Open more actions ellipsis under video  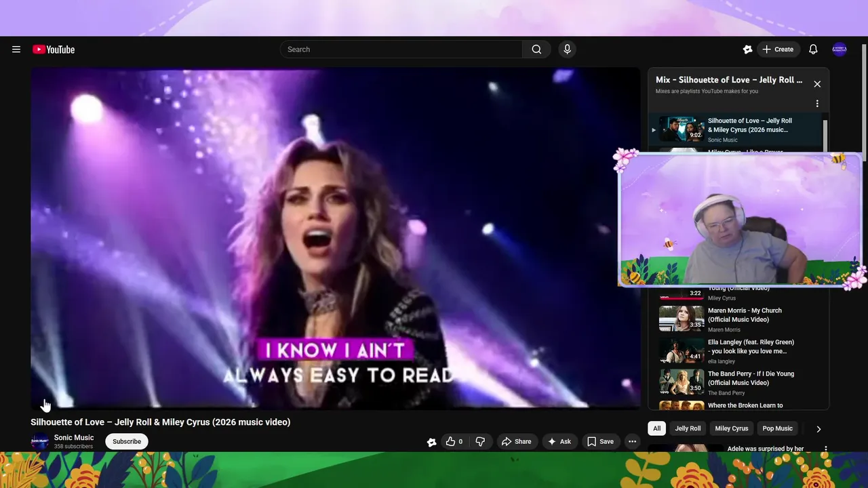632,441
